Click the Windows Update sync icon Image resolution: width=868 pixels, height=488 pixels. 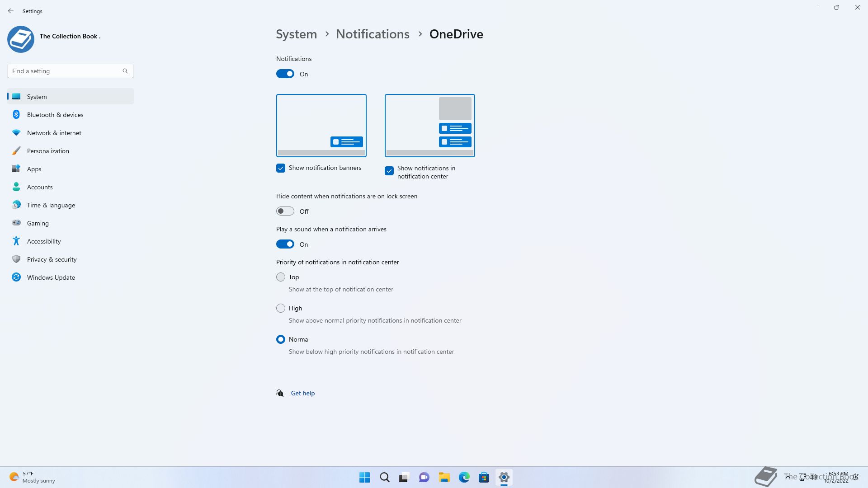point(16,277)
